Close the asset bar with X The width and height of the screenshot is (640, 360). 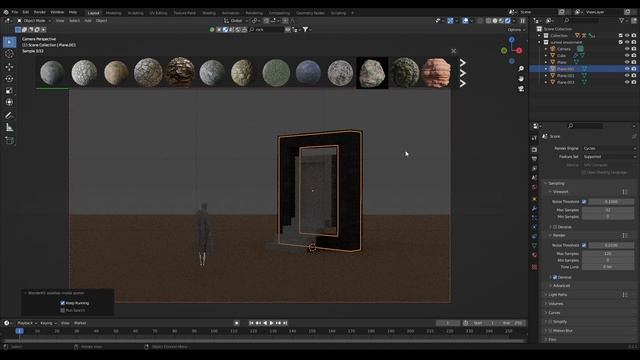point(453,51)
